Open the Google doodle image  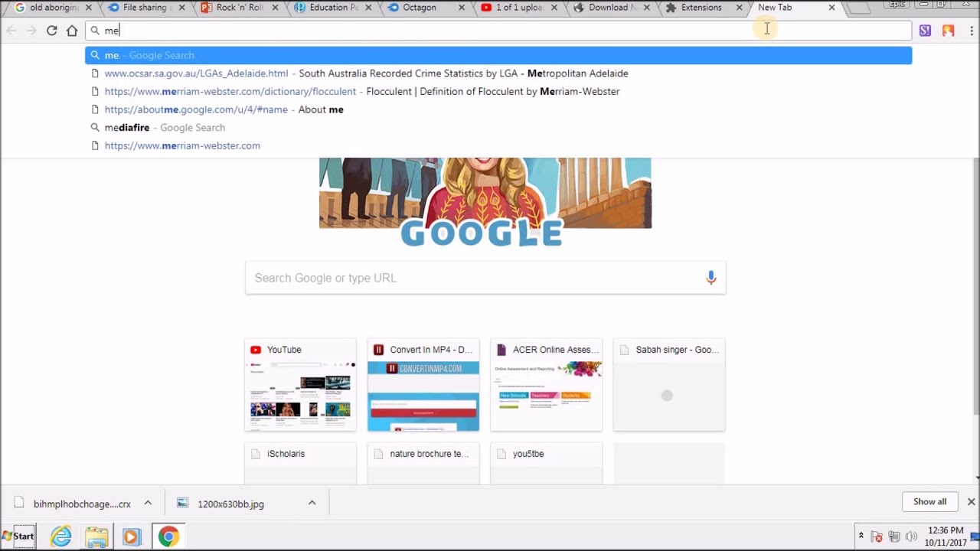(485, 202)
